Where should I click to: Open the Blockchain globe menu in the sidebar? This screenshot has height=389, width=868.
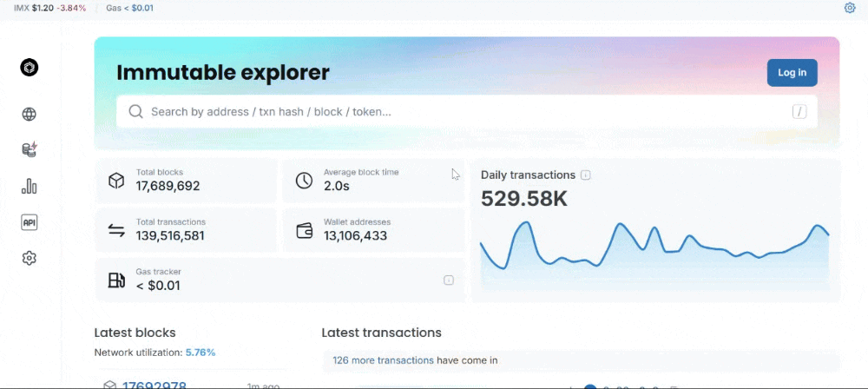(29, 114)
